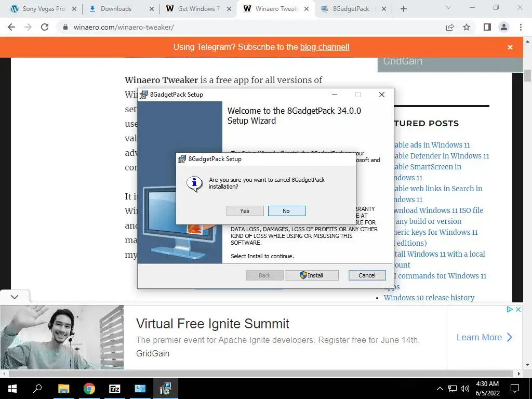Open 'web links in Search in' post

tap(437, 188)
